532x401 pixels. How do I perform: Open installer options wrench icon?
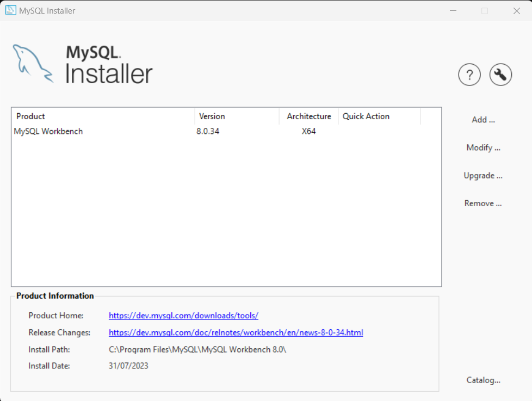500,75
